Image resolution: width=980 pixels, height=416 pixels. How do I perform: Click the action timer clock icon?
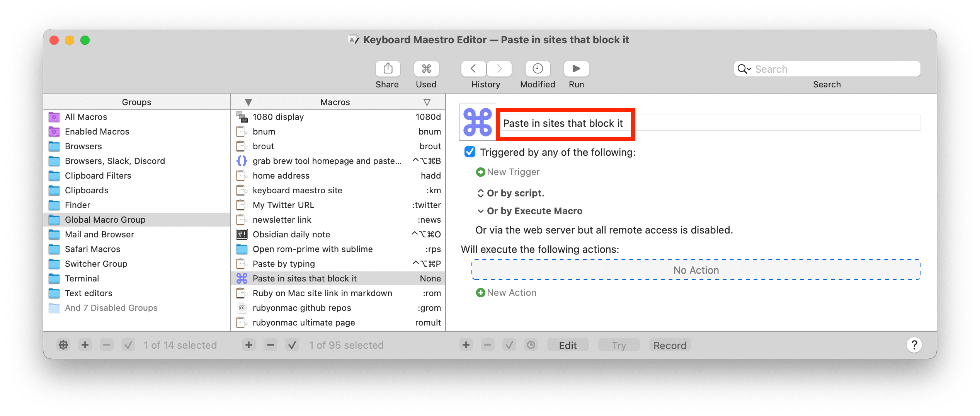click(x=531, y=345)
